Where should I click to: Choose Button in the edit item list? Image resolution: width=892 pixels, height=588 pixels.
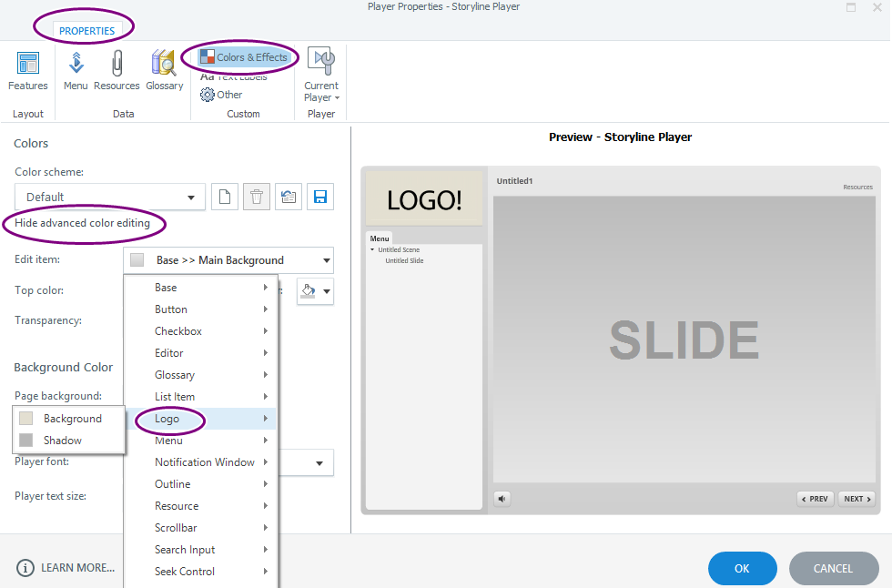[x=201, y=309]
